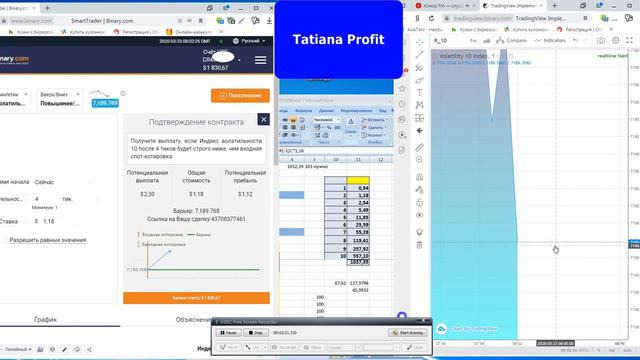Click the back arrow in drawing toolbar
The height and width of the screenshot is (360, 640).
pyautogui.click(x=419, y=131)
